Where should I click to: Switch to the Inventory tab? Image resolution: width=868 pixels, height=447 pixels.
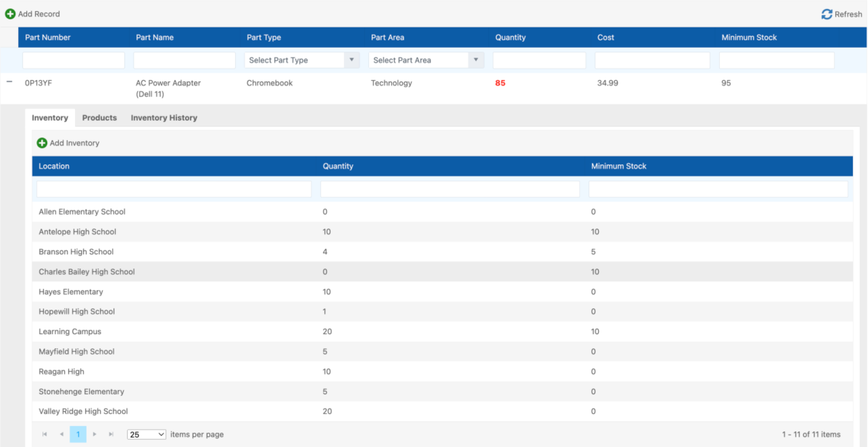(50, 118)
